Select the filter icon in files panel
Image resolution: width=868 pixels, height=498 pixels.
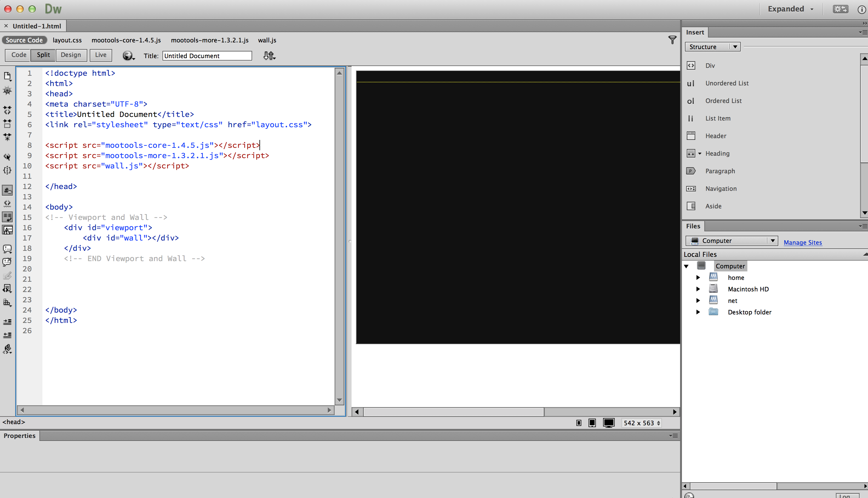point(672,39)
